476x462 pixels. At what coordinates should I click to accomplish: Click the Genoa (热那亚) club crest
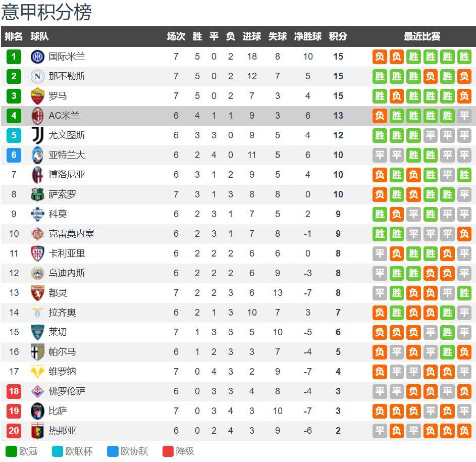(x=37, y=431)
